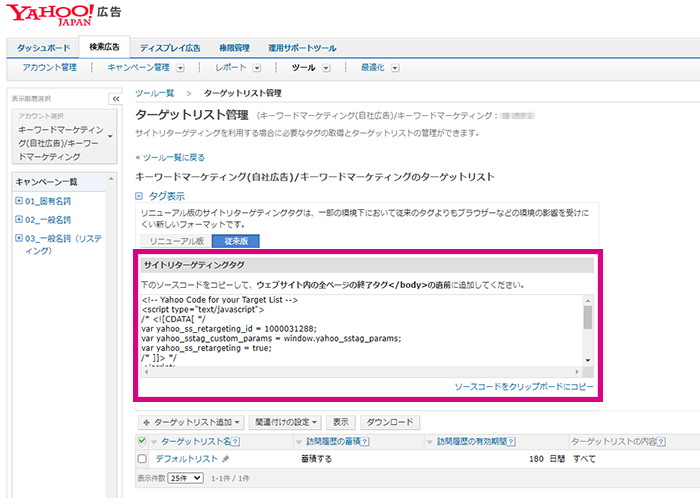Viewport: 700px width, 498px height.
Task: Click help icon next to ターゲットリスト名
Action: click(236, 442)
